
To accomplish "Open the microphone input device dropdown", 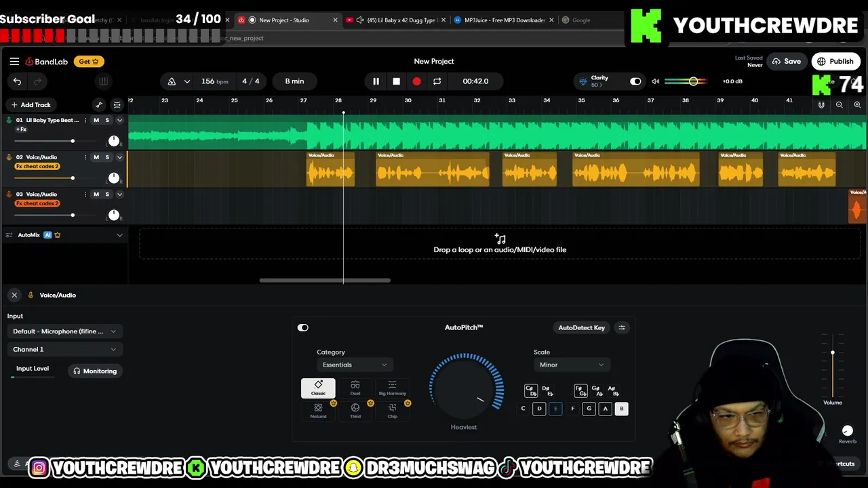I will 64,331.
